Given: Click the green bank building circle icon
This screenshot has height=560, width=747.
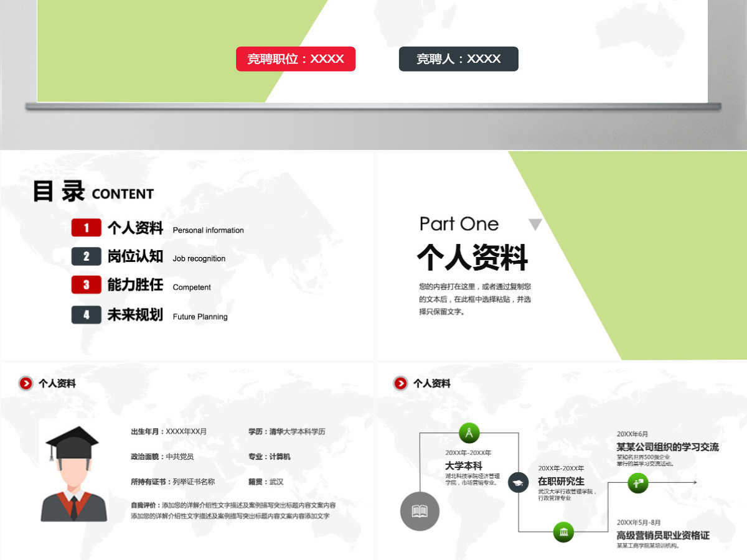Looking at the screenshot, I should click(x=563, y=532).
